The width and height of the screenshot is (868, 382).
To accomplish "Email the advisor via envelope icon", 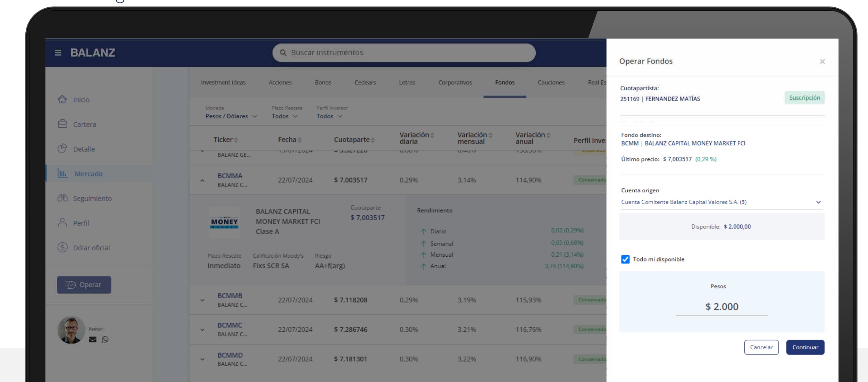I will pyautogui.click(x=92, y=340).
